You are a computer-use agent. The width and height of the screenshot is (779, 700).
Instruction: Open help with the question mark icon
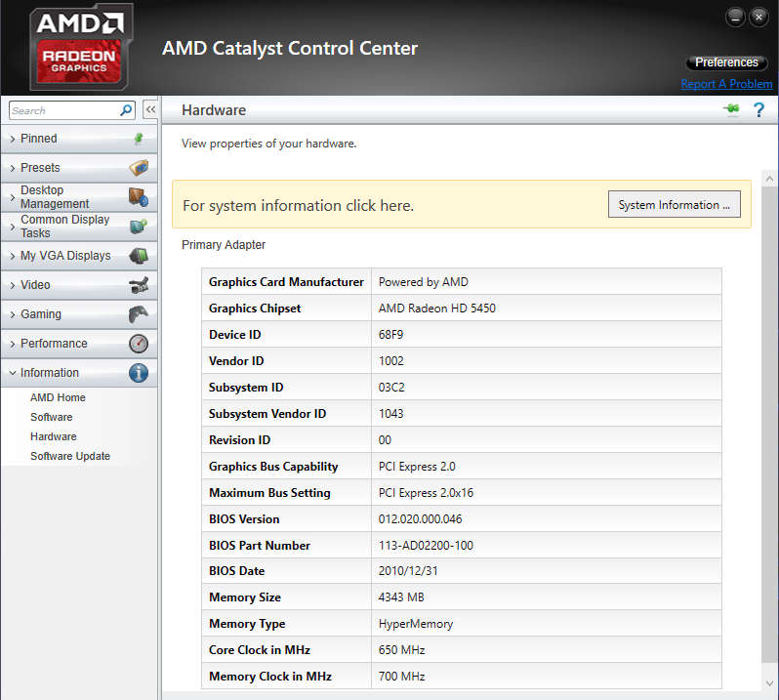(758, 110)
